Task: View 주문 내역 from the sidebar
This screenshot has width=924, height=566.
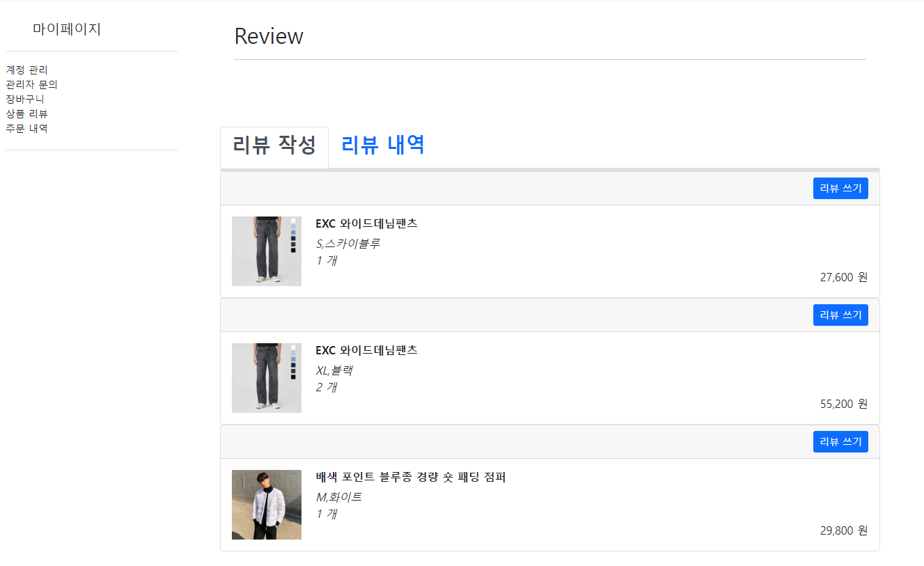Action: tap(26, 128)
